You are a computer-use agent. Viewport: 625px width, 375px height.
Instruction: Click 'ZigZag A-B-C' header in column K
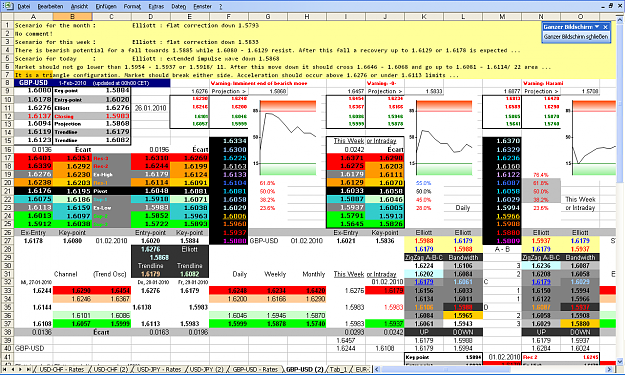(424, 257)
